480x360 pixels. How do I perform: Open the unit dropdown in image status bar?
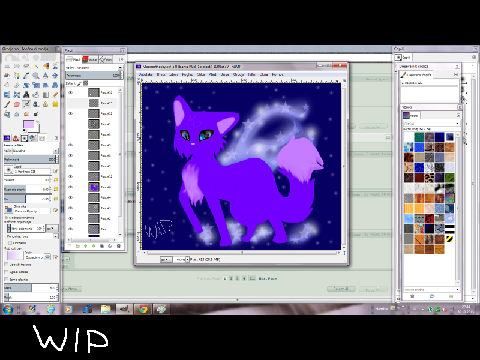pyautogui.click(x=166, y=260)
